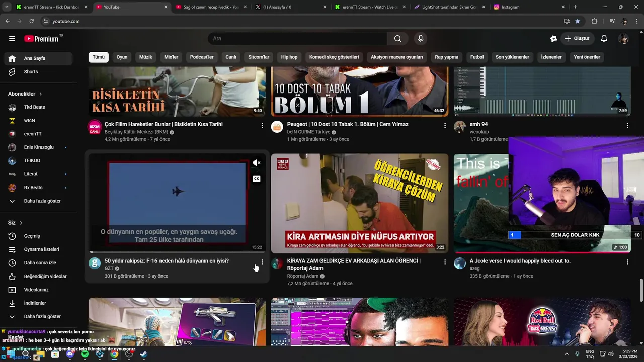The height and width of the screenshot is (362, 644).
Task: Open the Oluştur create button
Action: click(577, 39)
